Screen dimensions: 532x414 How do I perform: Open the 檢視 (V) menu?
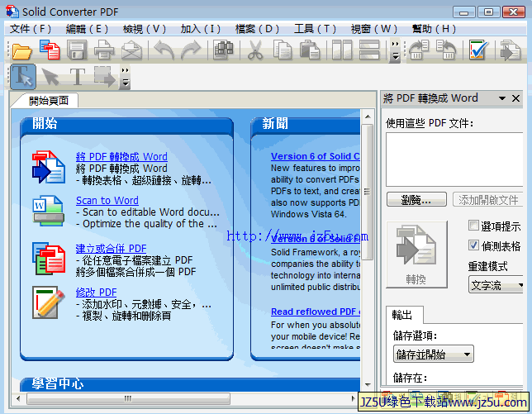click(145, 29)
